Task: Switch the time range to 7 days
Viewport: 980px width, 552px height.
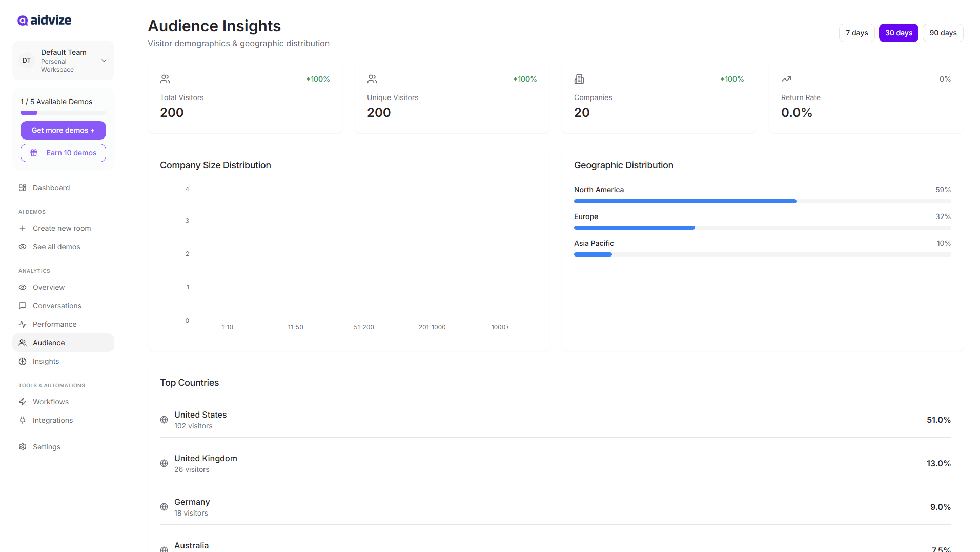Action: (856, 33)
